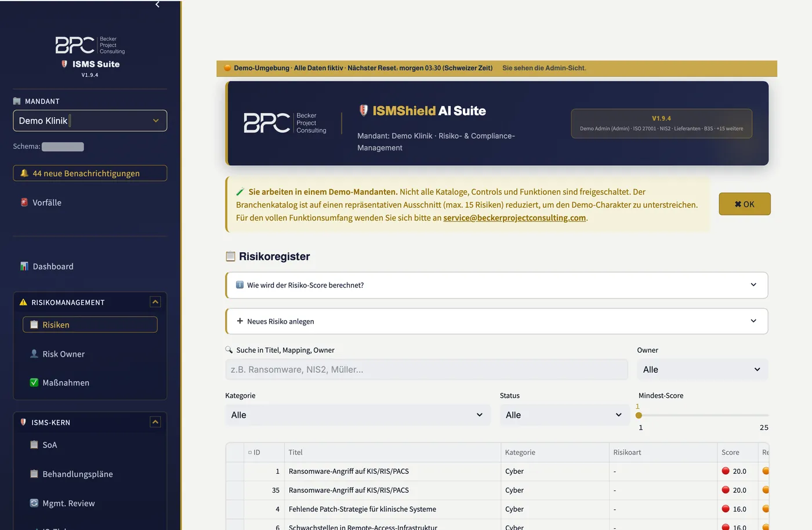This screenshot has width=812, height=530.
Task: Focus the search field for Titel, Mapping, Owner
Action: 427,369
